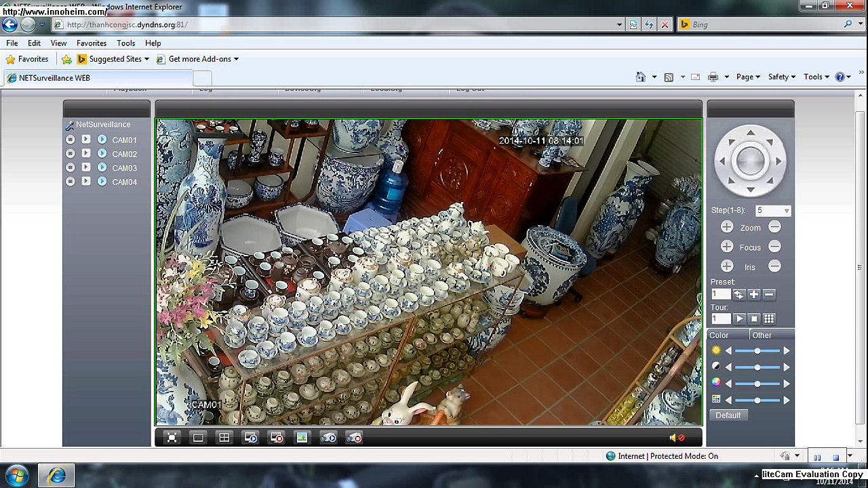Click the CAM04 blue round play icon

pos(102,182)
